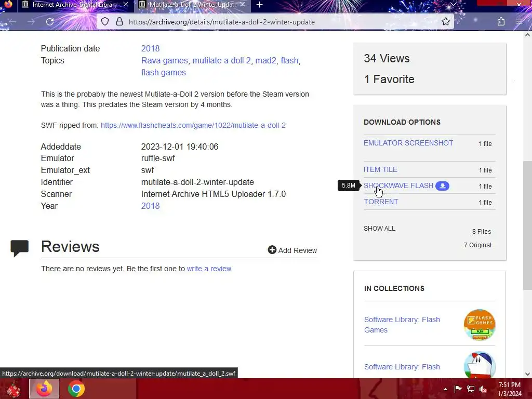This screenshot has height=399, width=532.
Task: Click the Add Review button
Action: [292, 250]
